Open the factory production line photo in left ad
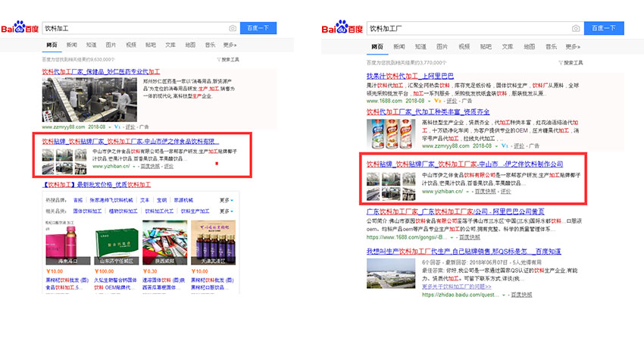This screenshot has width=644, height=341. pyautogui.click(x=89, y=100)
